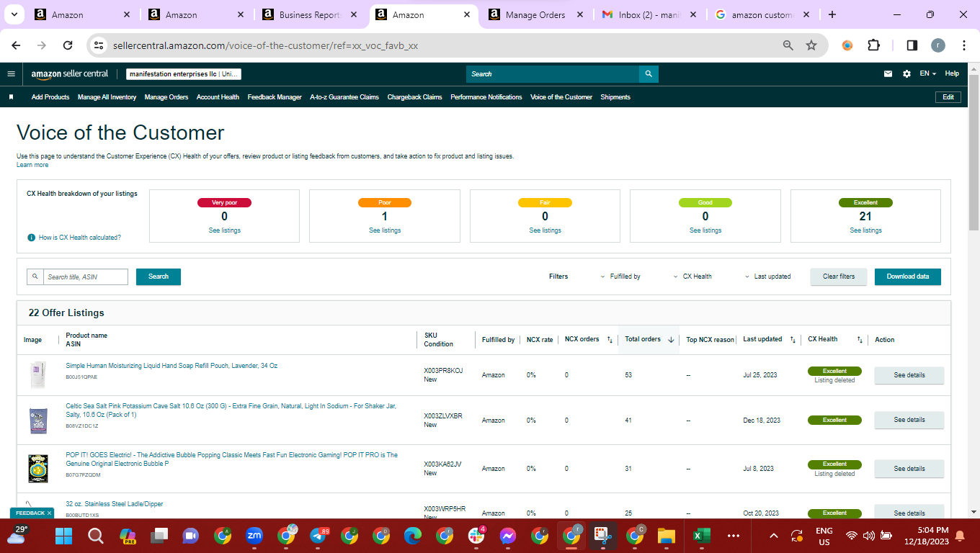This screenshot has width=980, height=553.
Task: Open Chargeback Claims in navigation bar
Action: 414,97
